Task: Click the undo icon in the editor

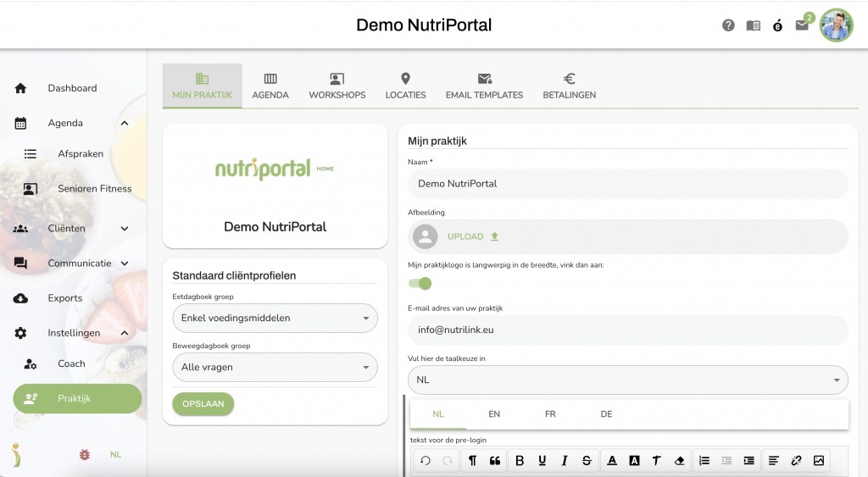Action: [426, 460]
